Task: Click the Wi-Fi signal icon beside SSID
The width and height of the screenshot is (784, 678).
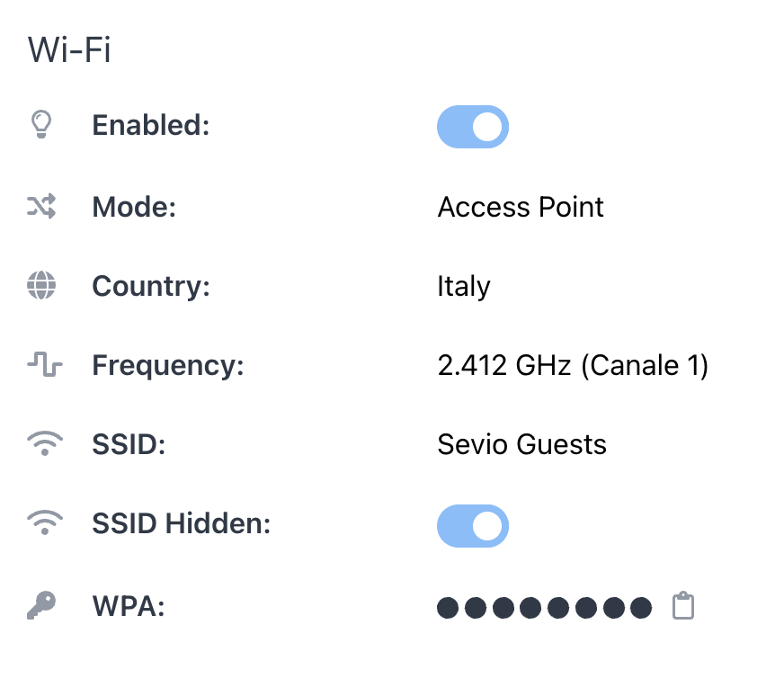Action: coord(44,444)
